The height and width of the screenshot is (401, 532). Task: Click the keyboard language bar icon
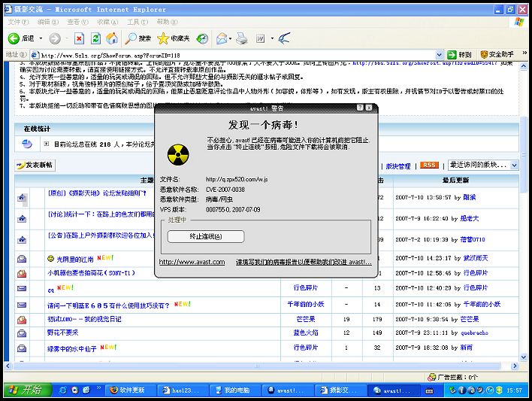coord(430,390)
